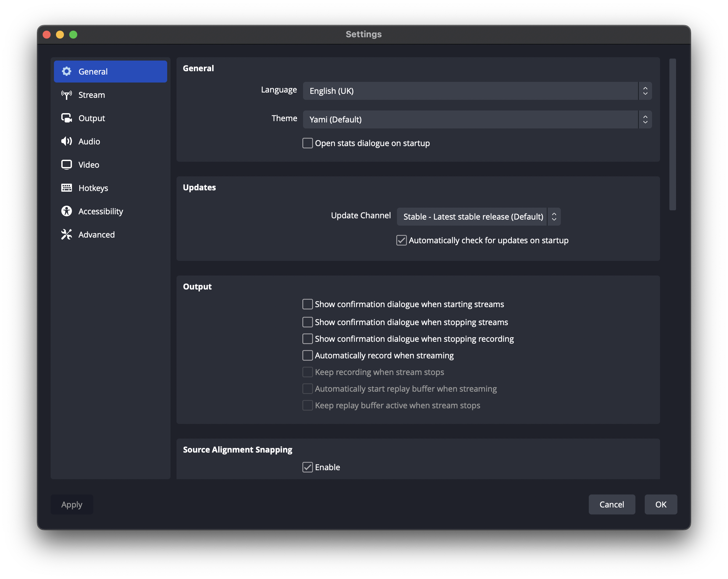Enable Automatically record when streaming

click(307, 356)
